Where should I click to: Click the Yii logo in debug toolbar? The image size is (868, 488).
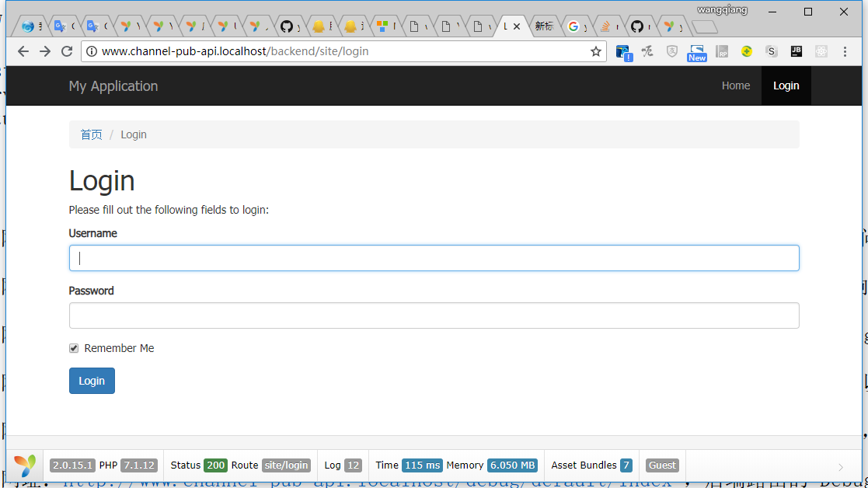click(25, 465)
